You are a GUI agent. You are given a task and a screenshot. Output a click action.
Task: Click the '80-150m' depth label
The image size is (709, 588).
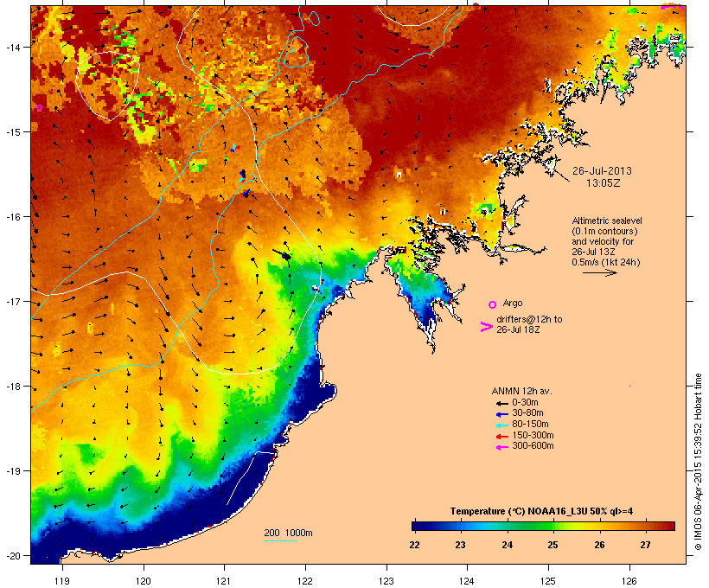coord(530,425)
